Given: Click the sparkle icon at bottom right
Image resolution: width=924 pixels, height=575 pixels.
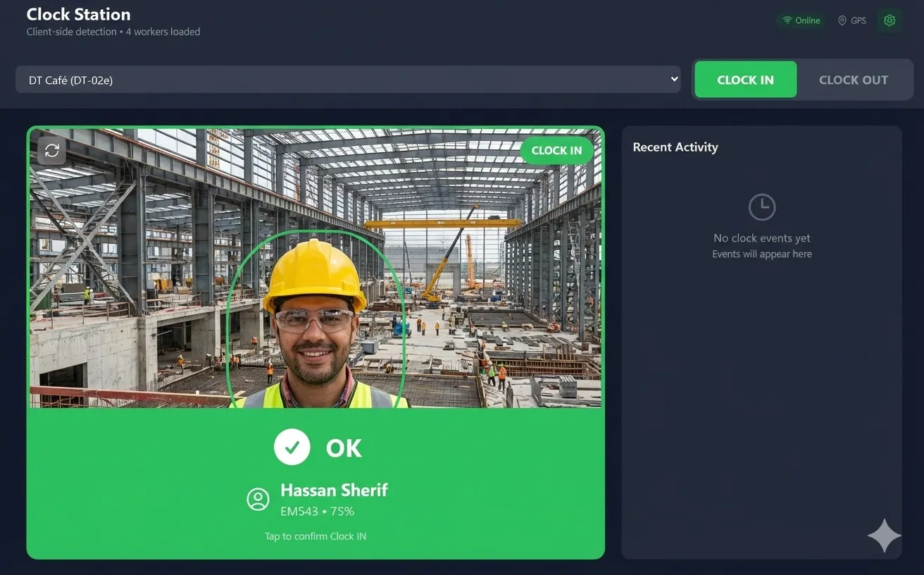Looking at the screenshot, I should (x=884, y=535).
